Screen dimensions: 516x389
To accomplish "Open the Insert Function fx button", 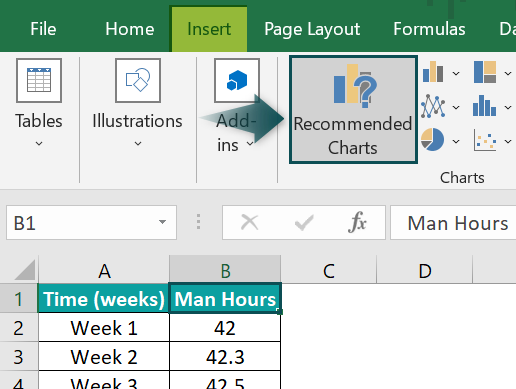I will (x=357, y=222).
